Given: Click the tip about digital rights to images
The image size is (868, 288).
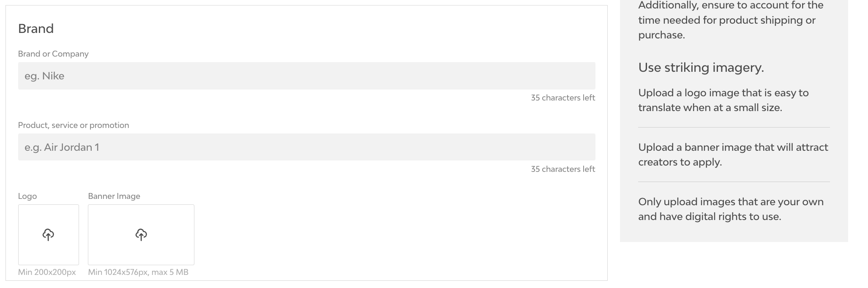Looking at the screenshot, I should pos(731,209).
